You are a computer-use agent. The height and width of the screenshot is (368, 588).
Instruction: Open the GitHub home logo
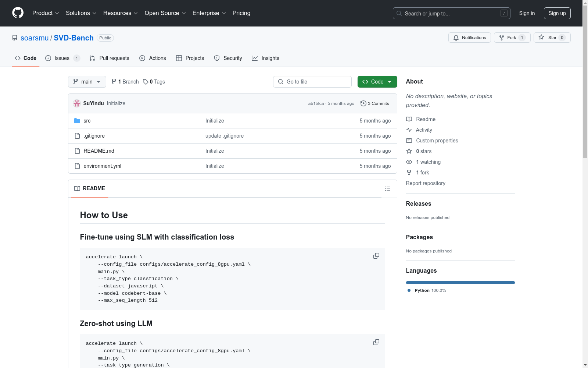pos(18,13)
